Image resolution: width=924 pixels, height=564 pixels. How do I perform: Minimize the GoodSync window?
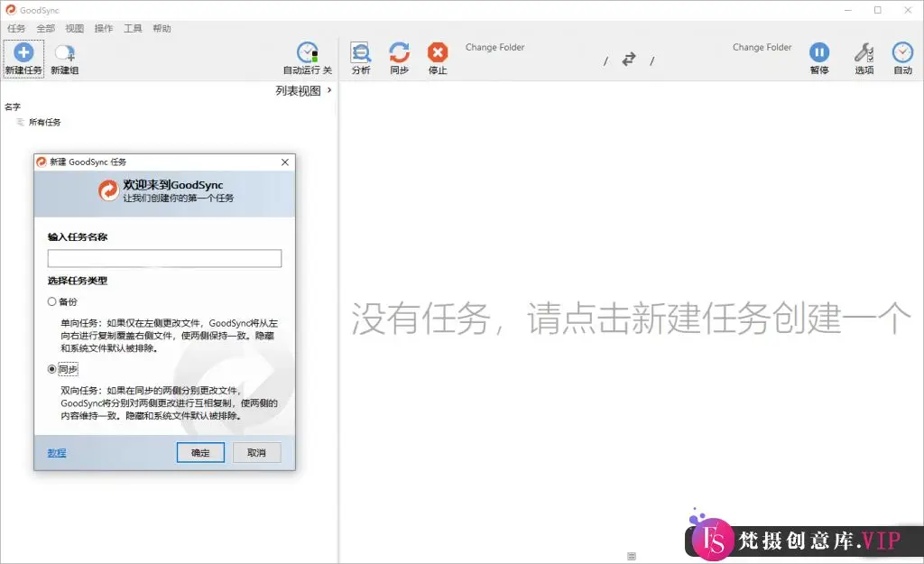click(x=848, y=10)
